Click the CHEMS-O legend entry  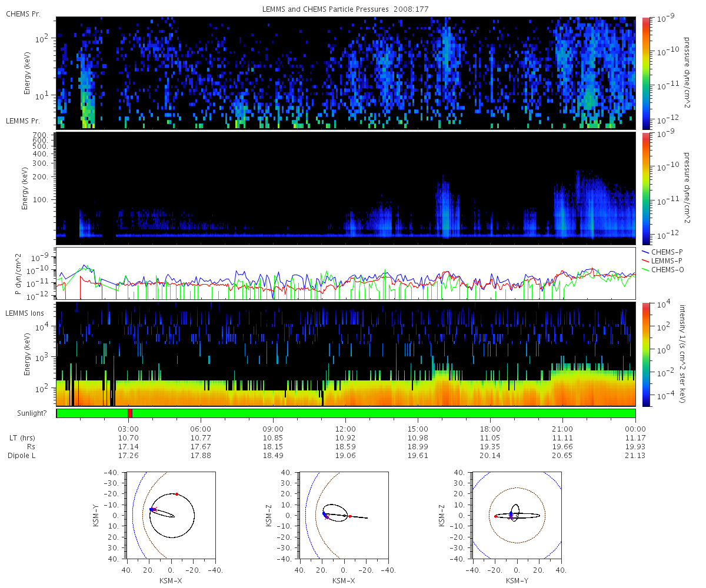pos(662,269)
